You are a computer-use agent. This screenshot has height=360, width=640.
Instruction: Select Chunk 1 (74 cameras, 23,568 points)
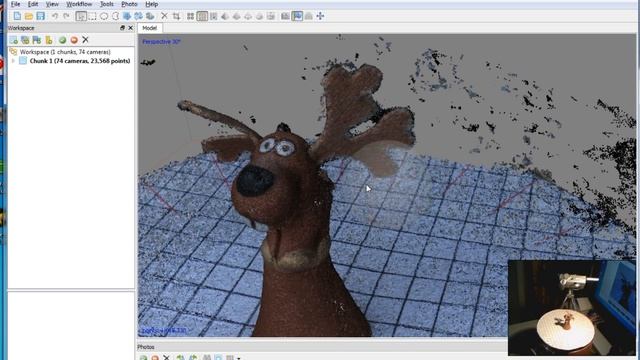(x=80, y=61)
